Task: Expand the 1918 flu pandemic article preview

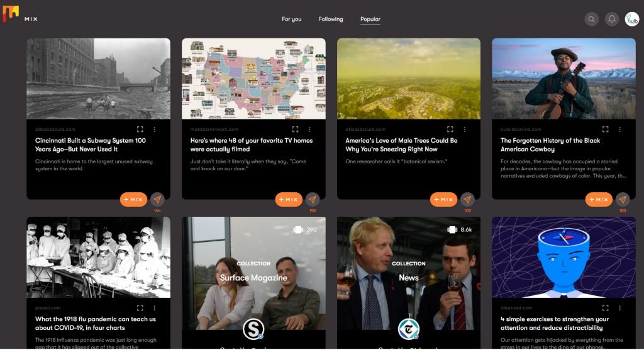Action: (140, 308)
